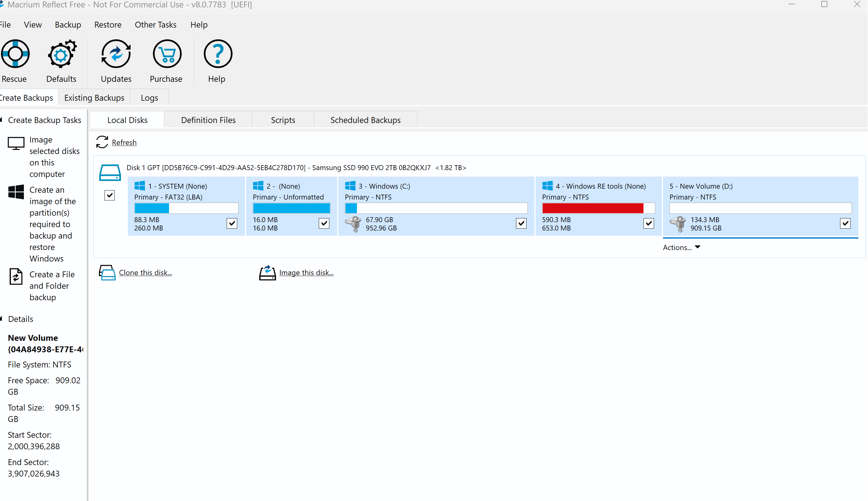Screen dimensions: 868x501
Task: Switch to the Existing Backups tab
Action: point(94,98)
